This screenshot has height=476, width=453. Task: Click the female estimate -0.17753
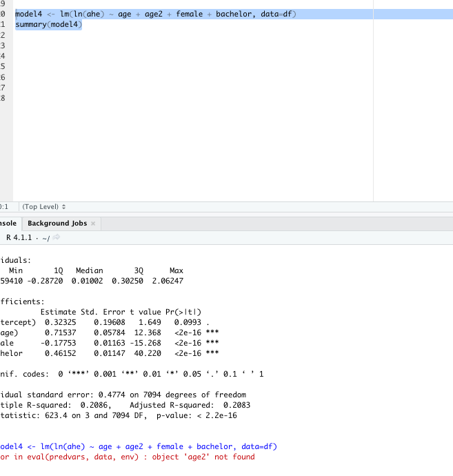click(58, 343)
